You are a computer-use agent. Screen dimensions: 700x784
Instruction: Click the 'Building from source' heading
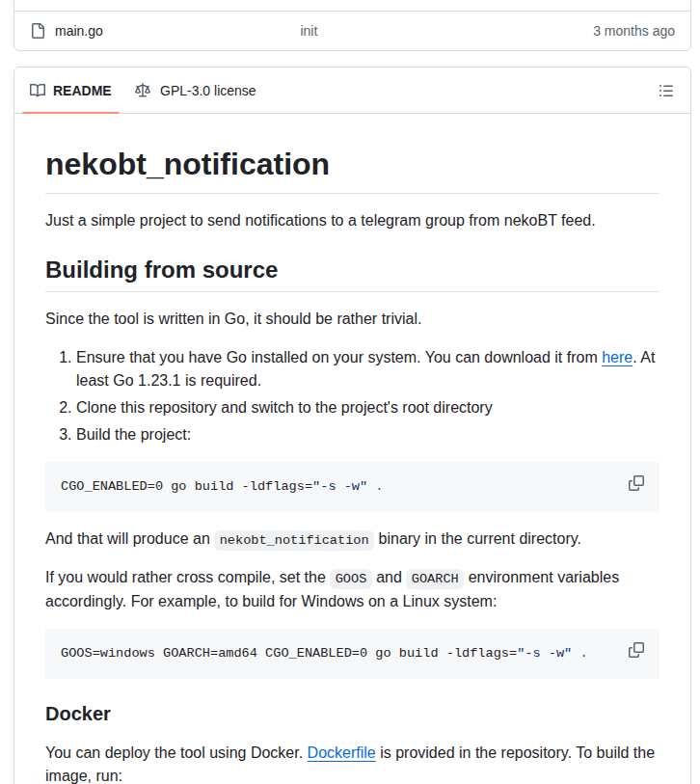click(161, 270)
